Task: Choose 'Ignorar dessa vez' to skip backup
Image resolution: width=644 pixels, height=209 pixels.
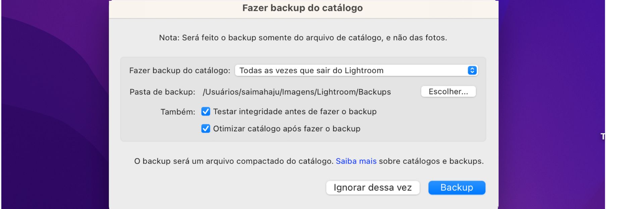Action: 373,187
